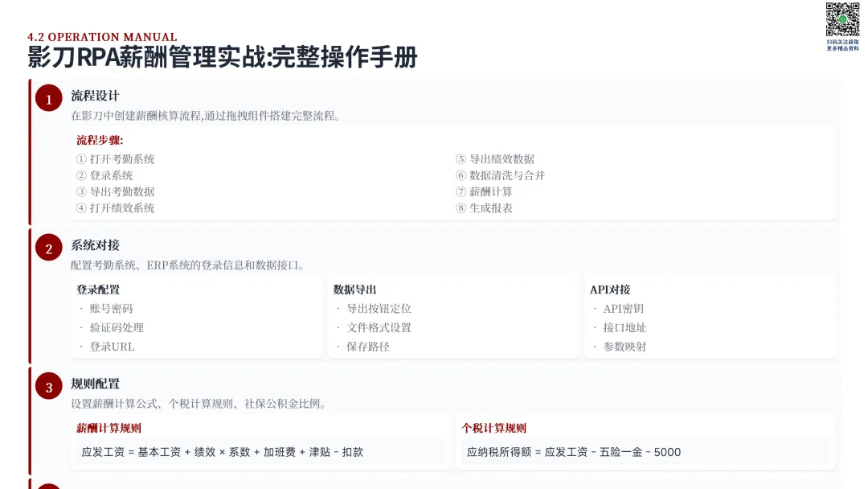Click the 登录URL bullet item
Image resolution: width=868 pixels, height=489 pixels.
[112, 347]
